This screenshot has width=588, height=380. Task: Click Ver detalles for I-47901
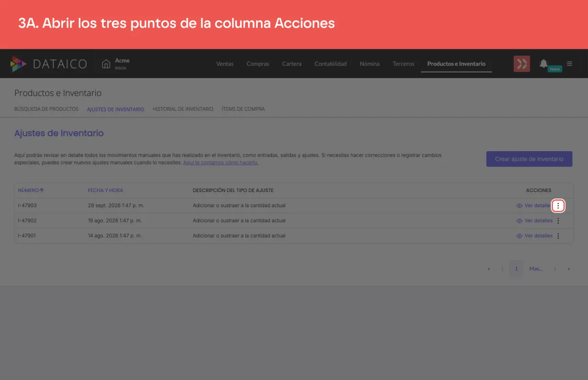[534, 236]
